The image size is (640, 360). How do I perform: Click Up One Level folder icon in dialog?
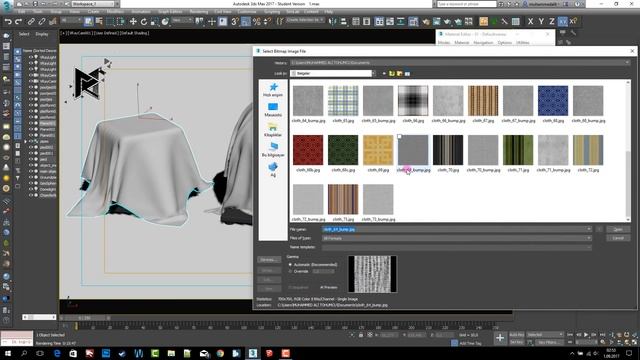point(392,73)
